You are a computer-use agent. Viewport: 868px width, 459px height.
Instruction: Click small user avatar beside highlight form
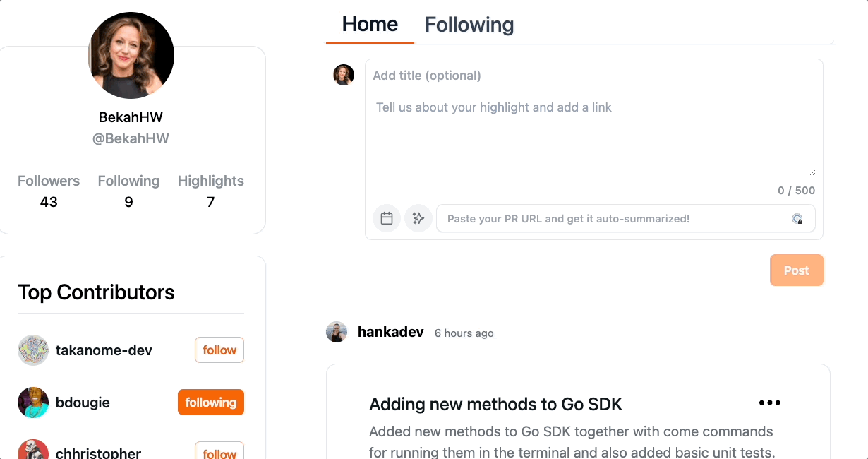point(344,75)
